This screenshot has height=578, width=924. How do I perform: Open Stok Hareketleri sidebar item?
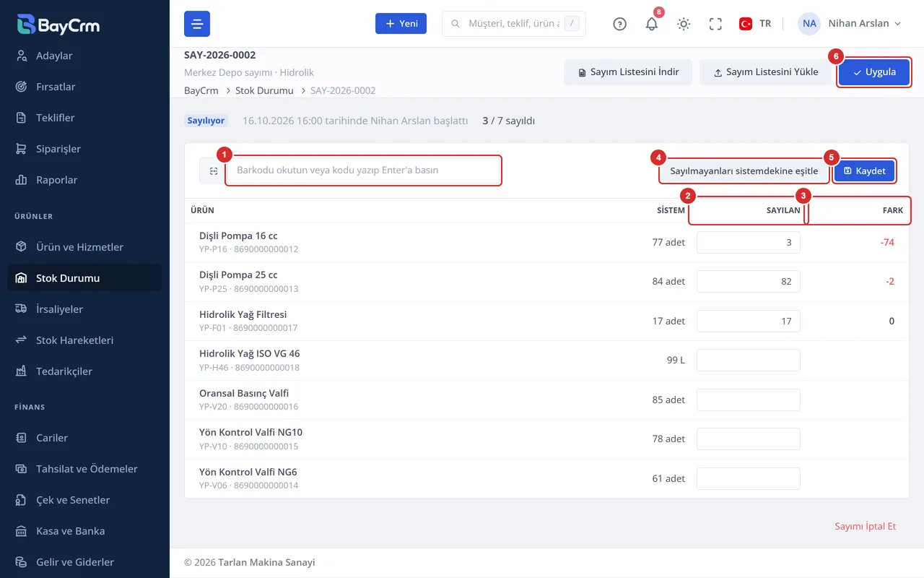click(x=84, y=340)
